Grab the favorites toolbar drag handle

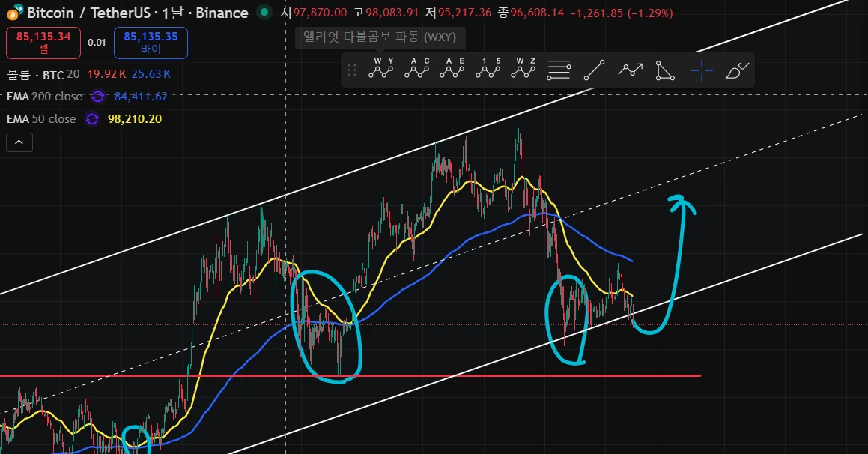(351, 70)
